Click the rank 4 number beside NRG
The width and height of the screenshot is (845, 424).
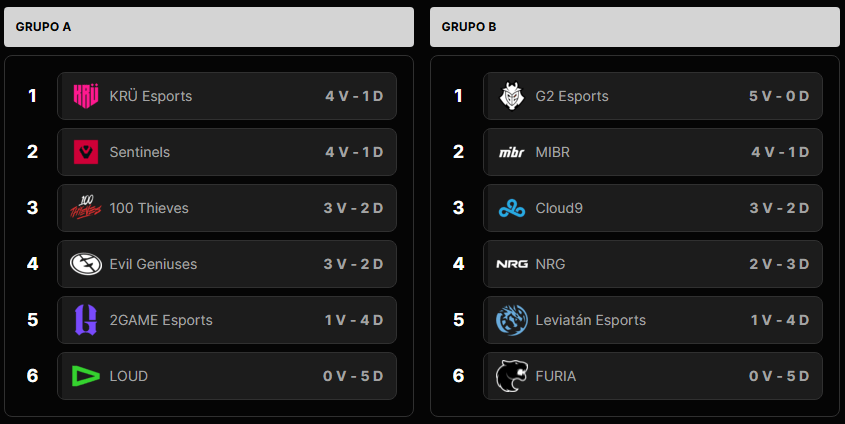click(x=459, y=264)
